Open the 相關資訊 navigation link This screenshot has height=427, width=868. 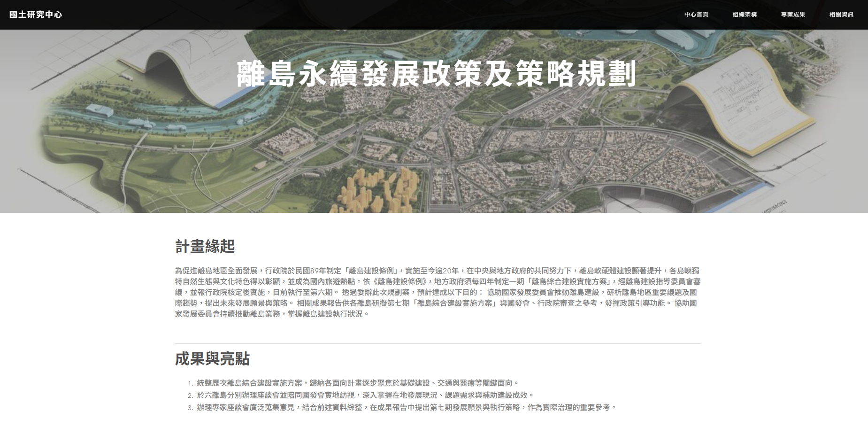(841, 15)
